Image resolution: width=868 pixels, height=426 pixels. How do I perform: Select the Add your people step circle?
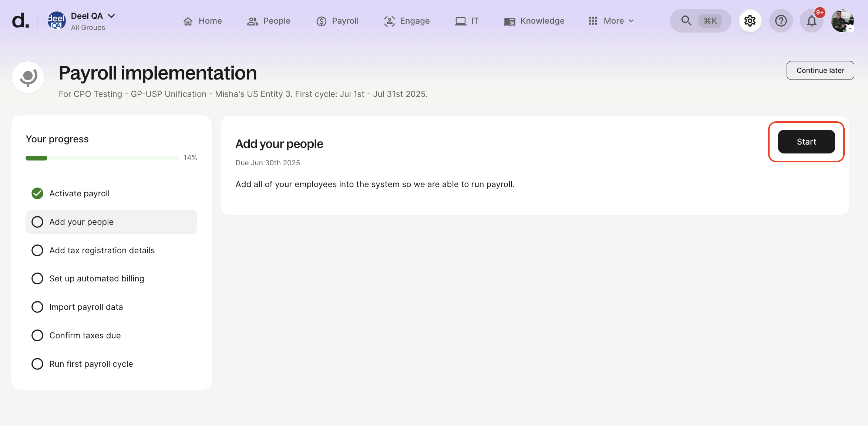tap(37, 222)
